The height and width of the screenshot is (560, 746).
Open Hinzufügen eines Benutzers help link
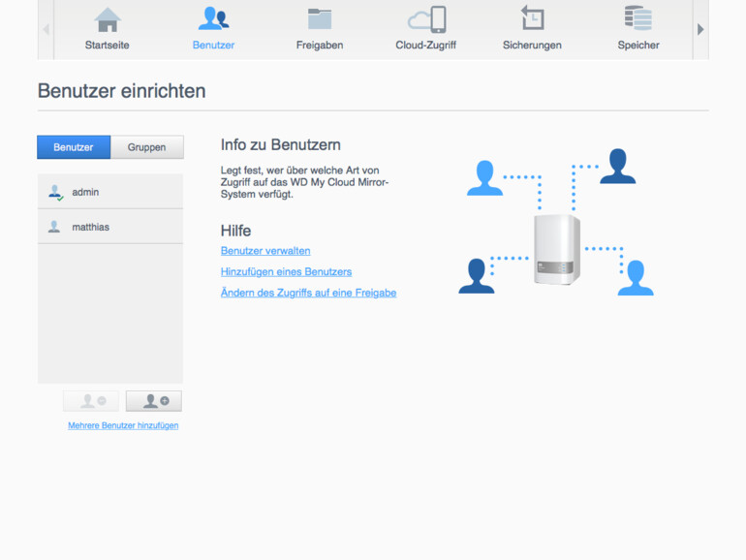pos(287,271)
